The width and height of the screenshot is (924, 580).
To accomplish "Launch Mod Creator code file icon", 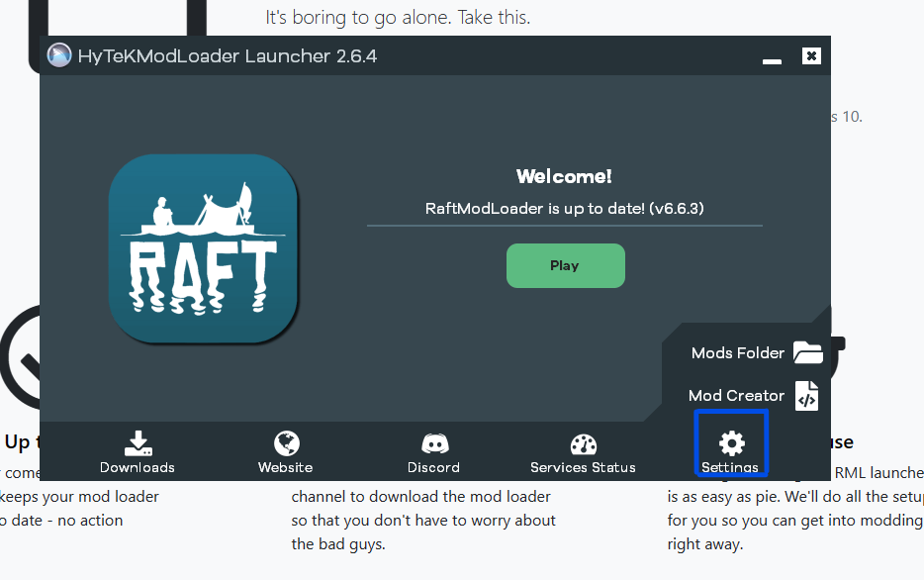I will click(x=806, y=396).
